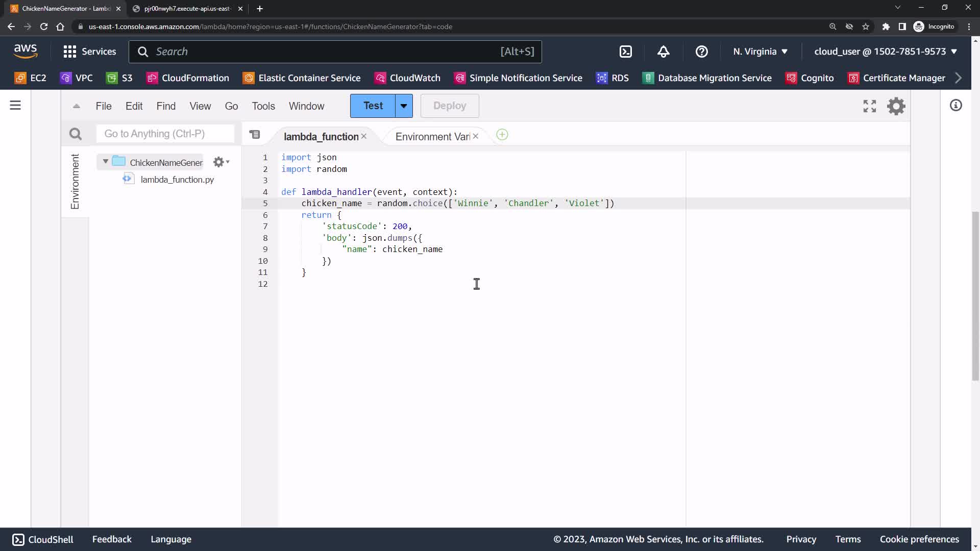Open the information panel icon

(x=955, y=106)
